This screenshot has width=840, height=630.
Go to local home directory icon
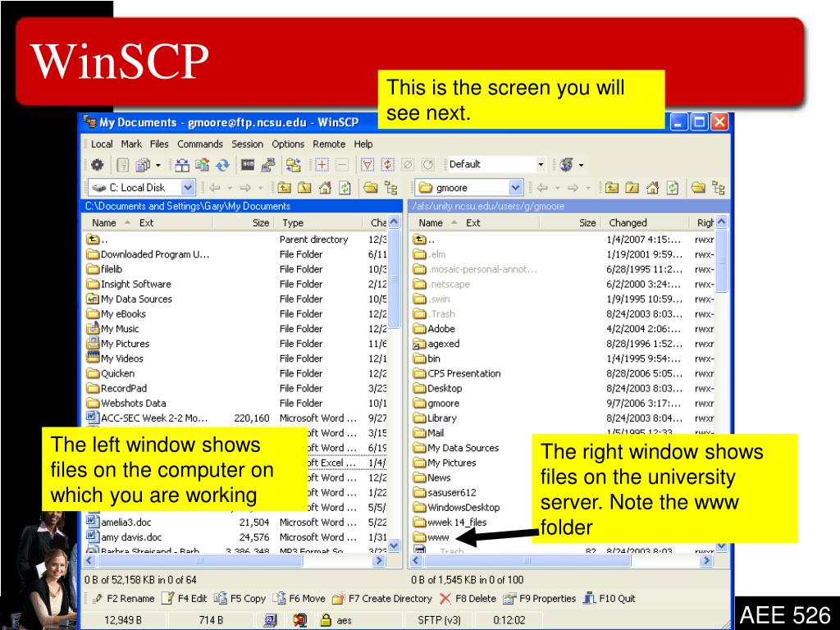pos(325,188)
